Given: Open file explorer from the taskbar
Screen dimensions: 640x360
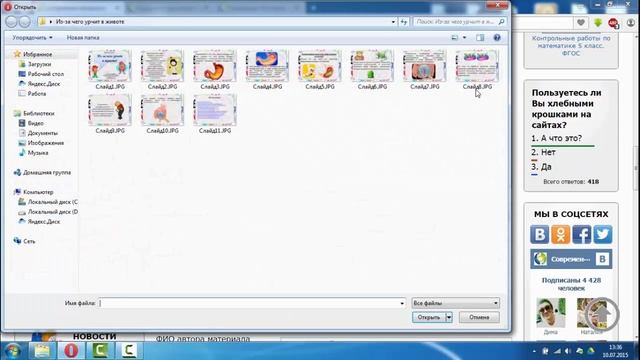Looking at the screenshot, I should click(x=42, y=351).
